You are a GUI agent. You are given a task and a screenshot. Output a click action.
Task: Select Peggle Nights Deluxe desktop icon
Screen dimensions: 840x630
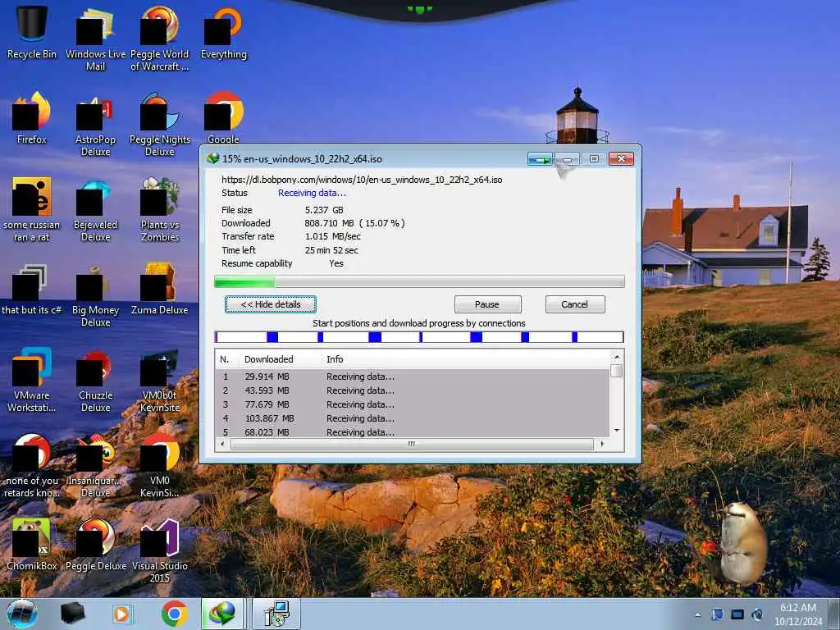[160, 125]
